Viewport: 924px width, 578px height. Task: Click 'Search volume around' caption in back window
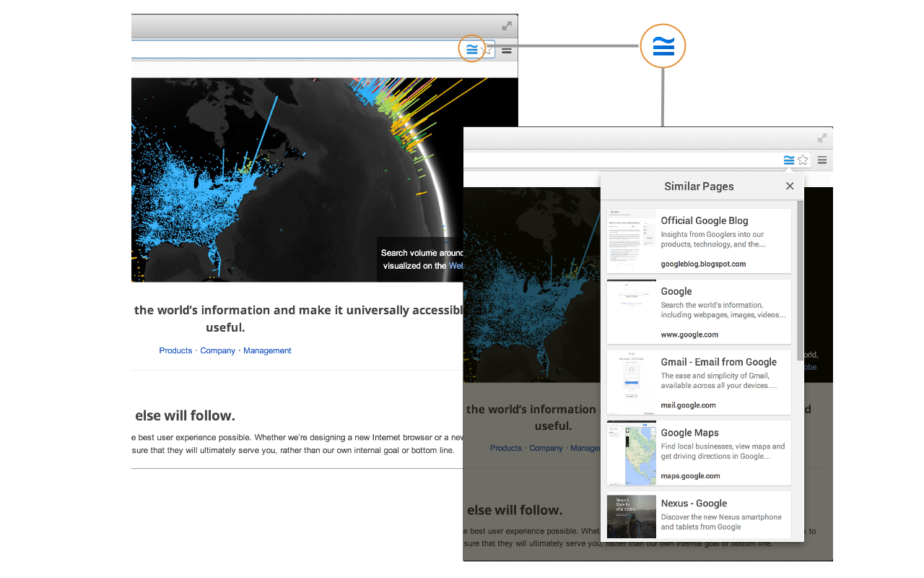pyautogui.click(x=422, y=253)
